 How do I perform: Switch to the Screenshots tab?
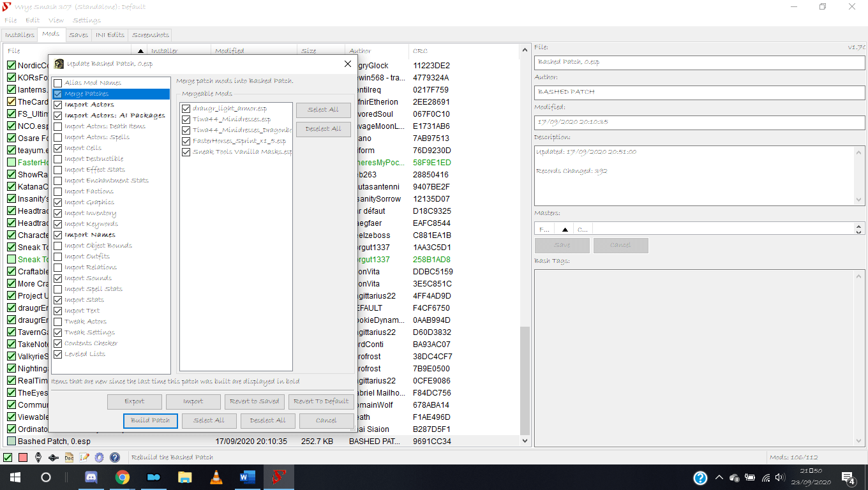(x=151, y=35)
